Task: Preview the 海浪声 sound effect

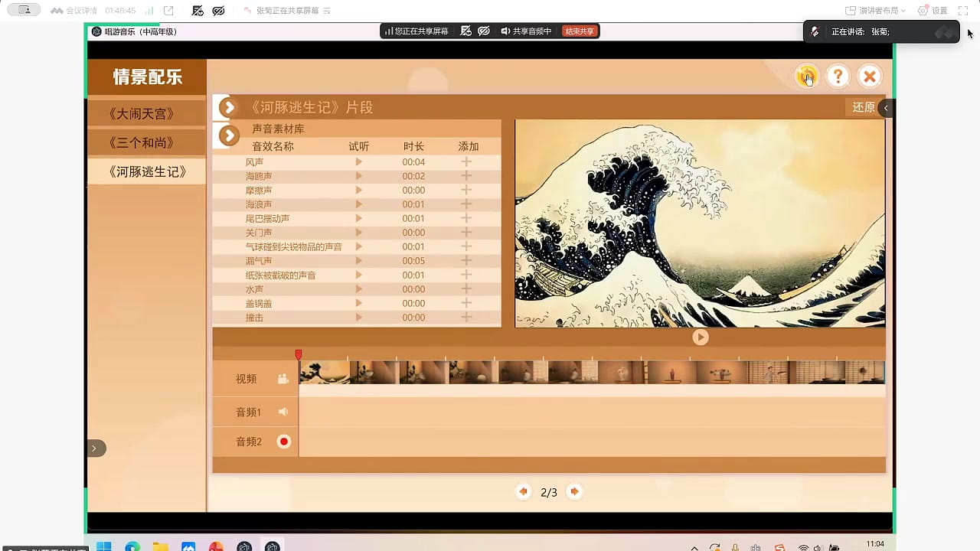Action: [358, 204]
